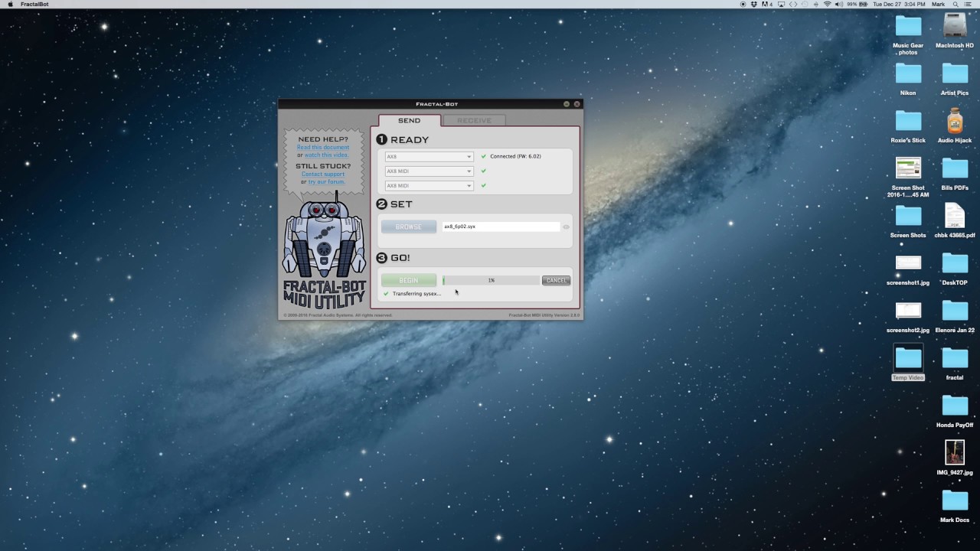Image resolution: width=980 pixels, height=551 pixels.
Task: Open the 'try our forum' link
Action: coord(327,181)
